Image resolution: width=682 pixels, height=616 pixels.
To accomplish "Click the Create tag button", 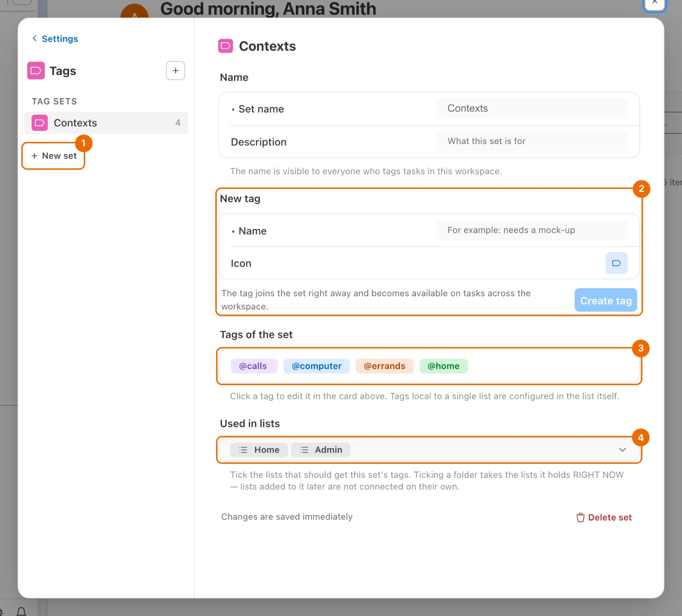I will pos(606,301).
